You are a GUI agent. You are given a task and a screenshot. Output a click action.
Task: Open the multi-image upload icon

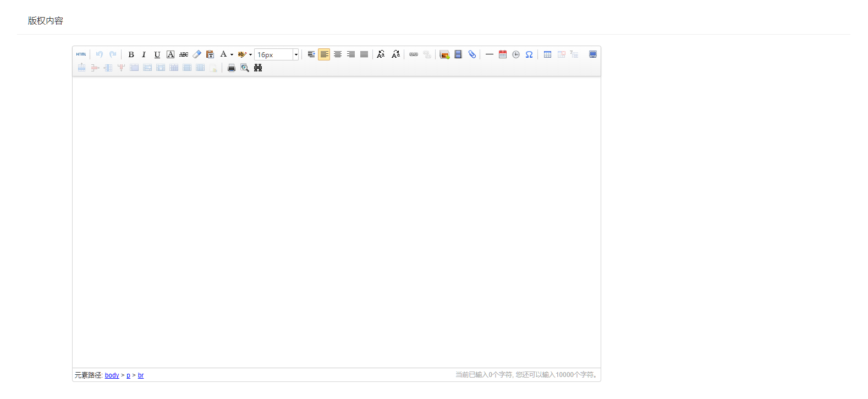tap(444, 54)
